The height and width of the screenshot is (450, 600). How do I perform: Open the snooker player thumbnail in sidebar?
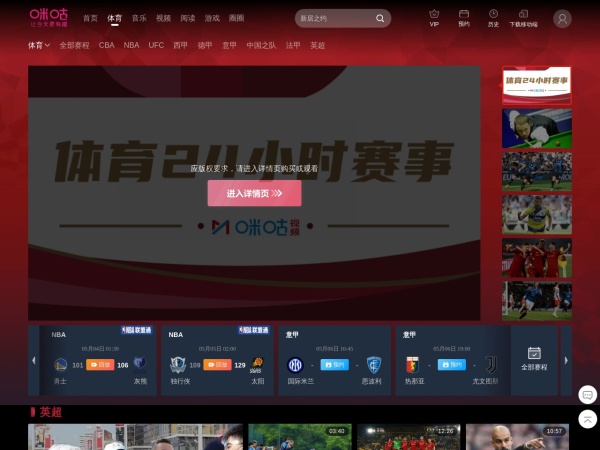point(536,128)
